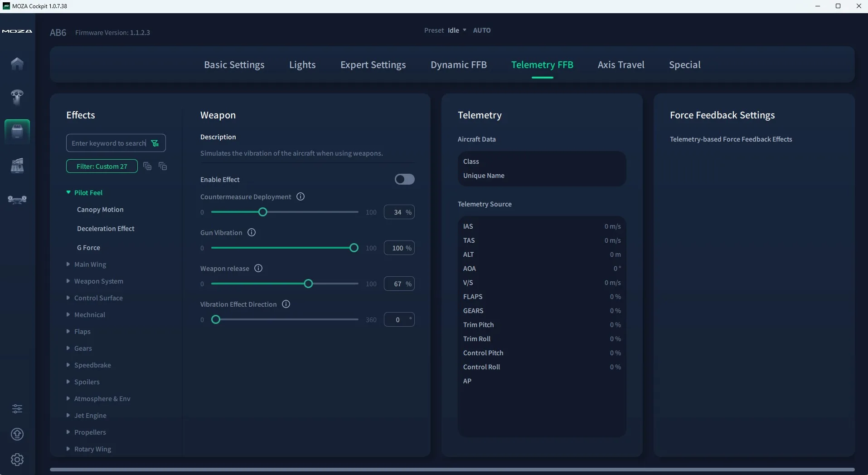Open the firmware update sidebar icon
The image size is (868, 475).
tap(17, 434)
